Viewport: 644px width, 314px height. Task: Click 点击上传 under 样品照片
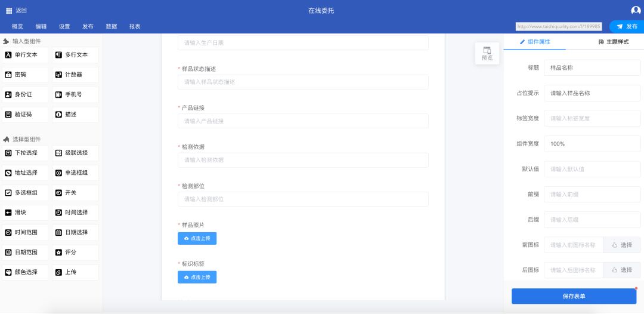(x=197, y=238)
